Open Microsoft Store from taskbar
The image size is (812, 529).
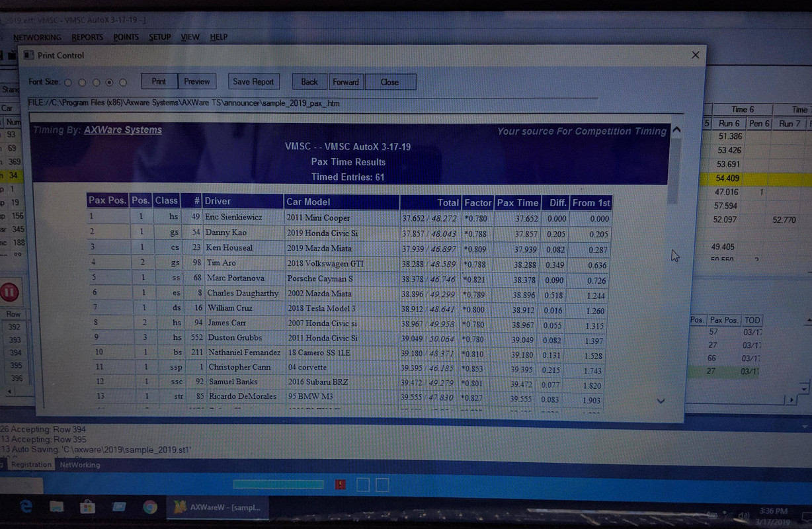coord(87,507)
